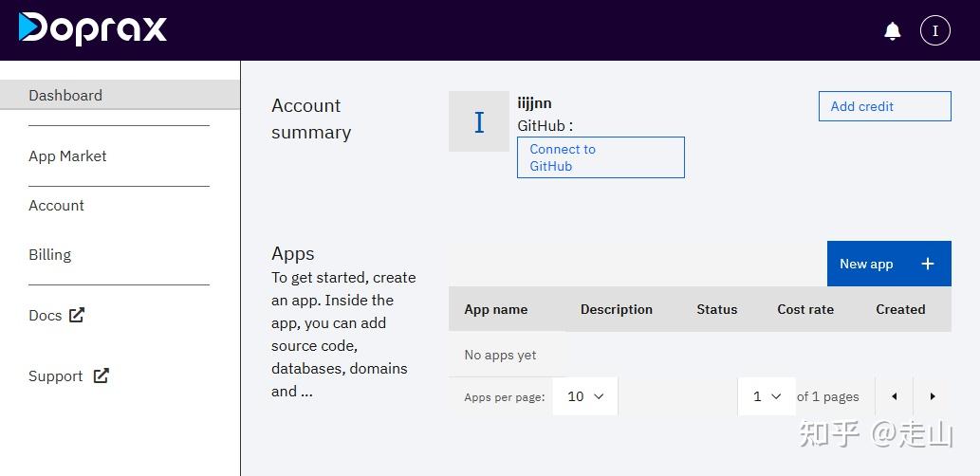Click the App name column header
The width and height of the screenshot is (980, 476).
pos(495,309)
